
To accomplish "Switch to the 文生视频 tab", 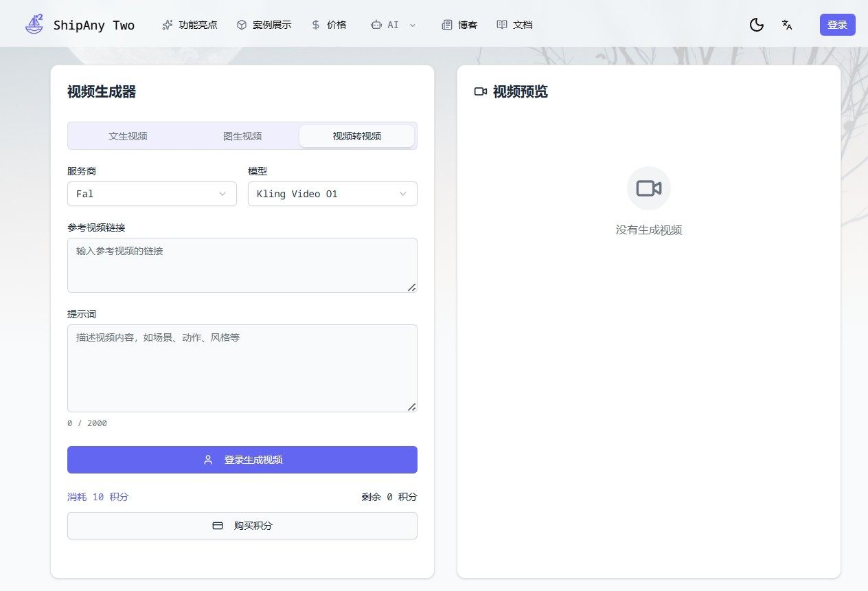I will (128, 136).
